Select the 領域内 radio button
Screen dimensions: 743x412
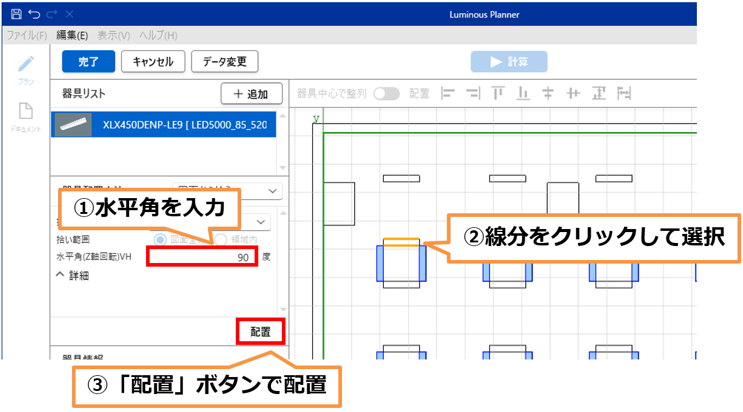click(220, 239)
